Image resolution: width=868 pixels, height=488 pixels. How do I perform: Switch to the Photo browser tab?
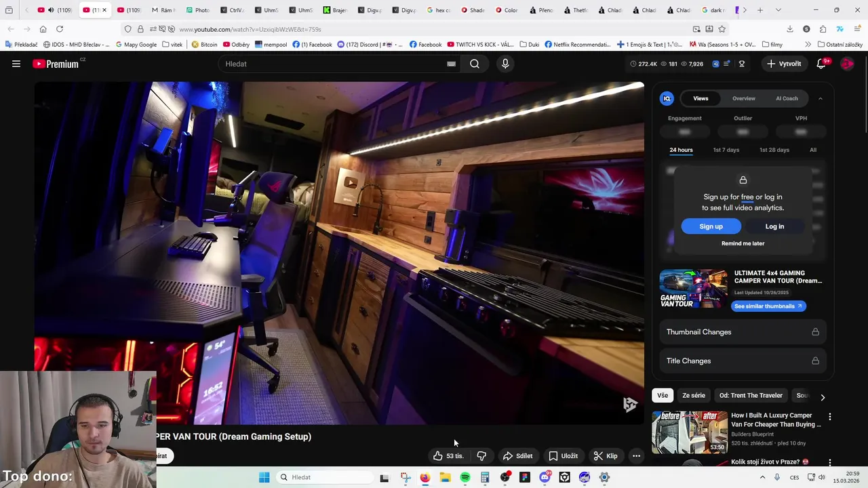[x=199, y=10]
